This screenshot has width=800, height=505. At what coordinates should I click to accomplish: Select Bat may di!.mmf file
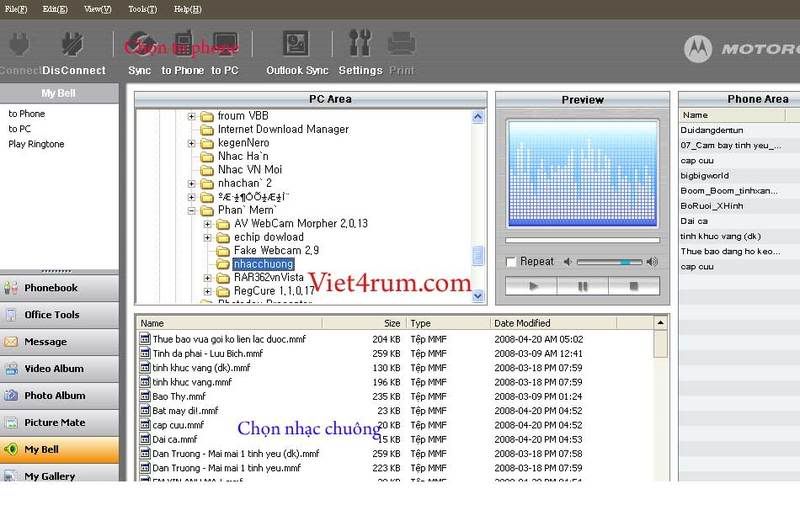point(185,410)
